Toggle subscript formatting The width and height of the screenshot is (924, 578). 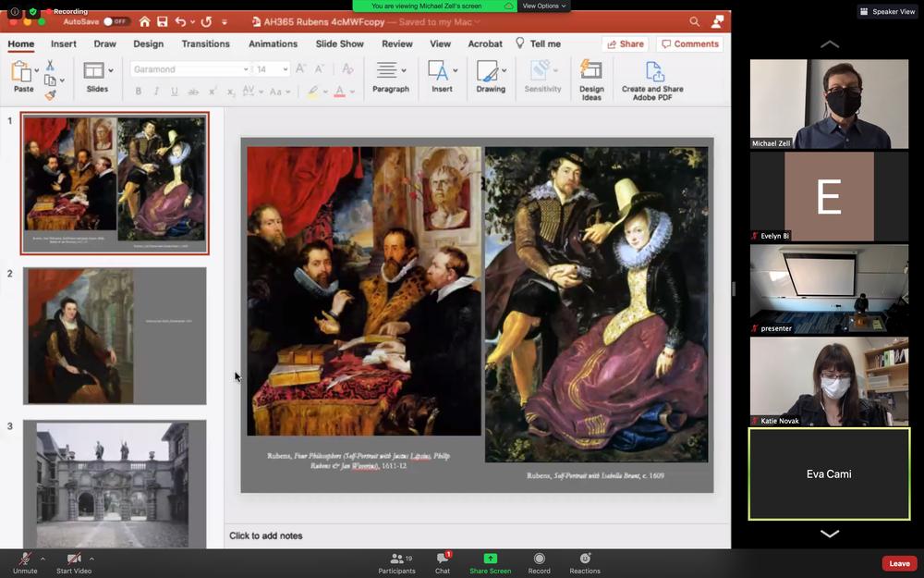231,92
